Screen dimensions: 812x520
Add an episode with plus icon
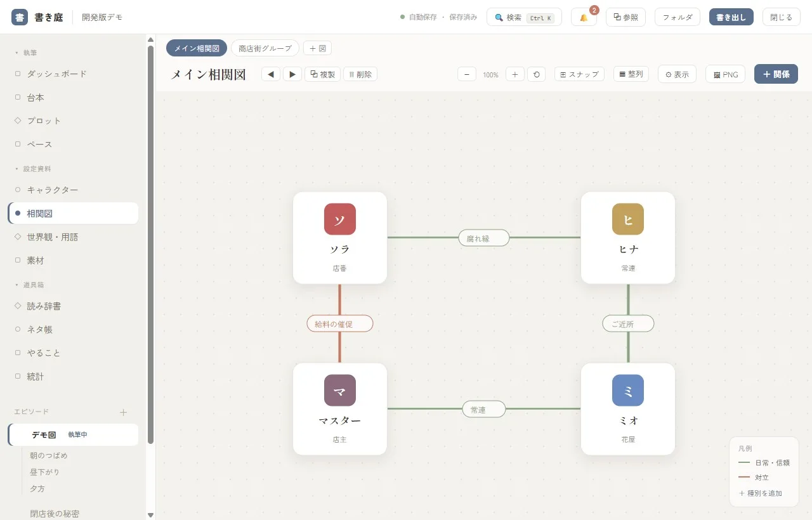pyautogui.click(x=124, y=412)
